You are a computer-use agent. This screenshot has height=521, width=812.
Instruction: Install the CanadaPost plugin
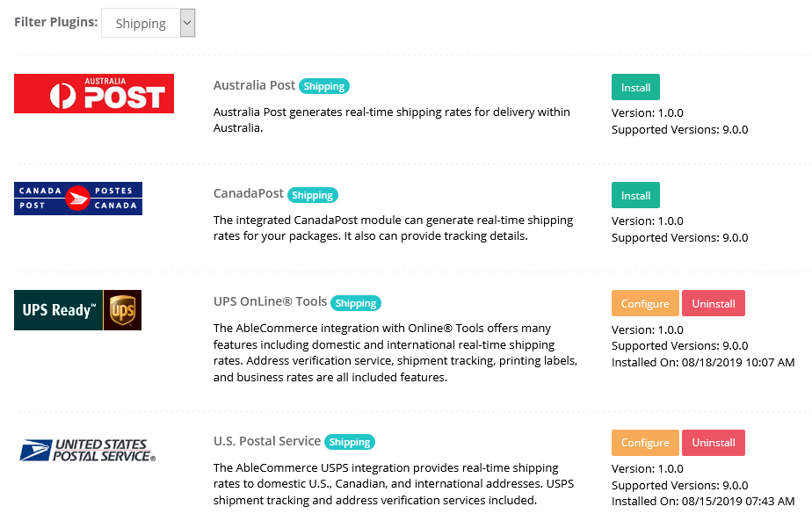tap(635, 195)
